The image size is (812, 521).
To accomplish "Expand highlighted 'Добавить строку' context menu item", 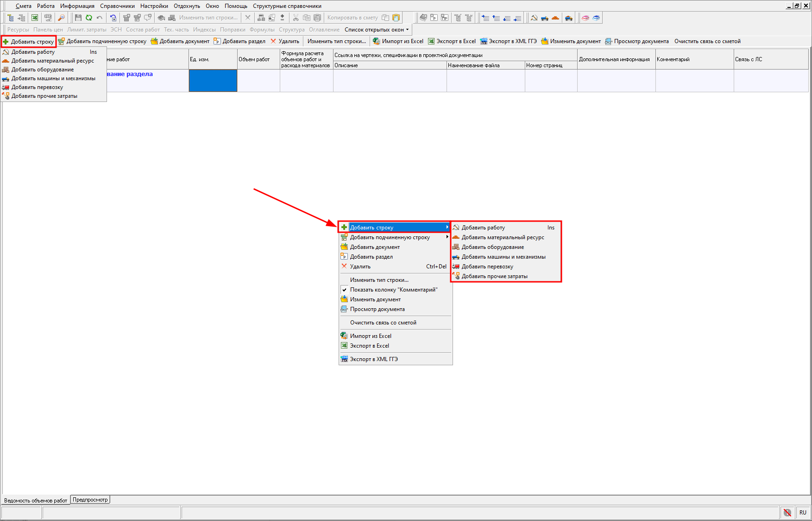I will point(394,228).
